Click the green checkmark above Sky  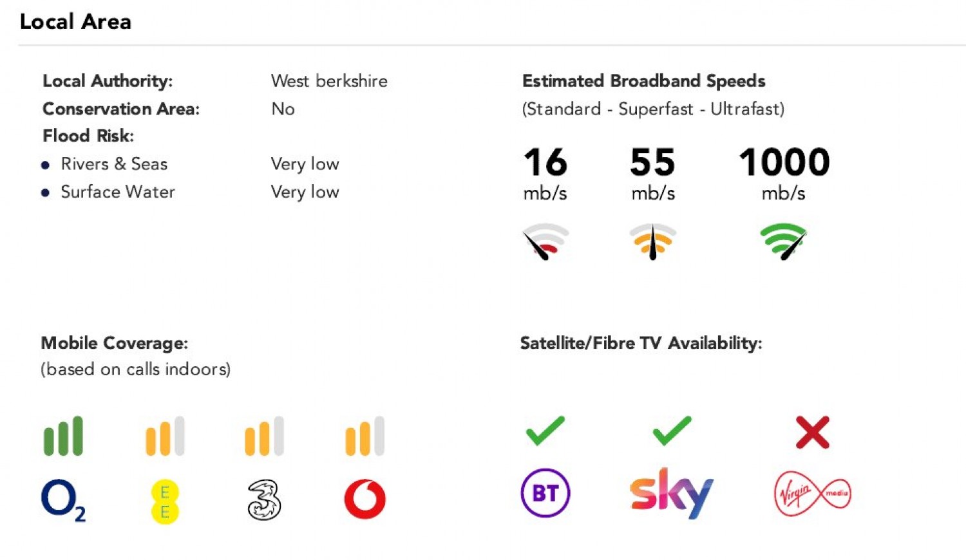tap(672, 431)
